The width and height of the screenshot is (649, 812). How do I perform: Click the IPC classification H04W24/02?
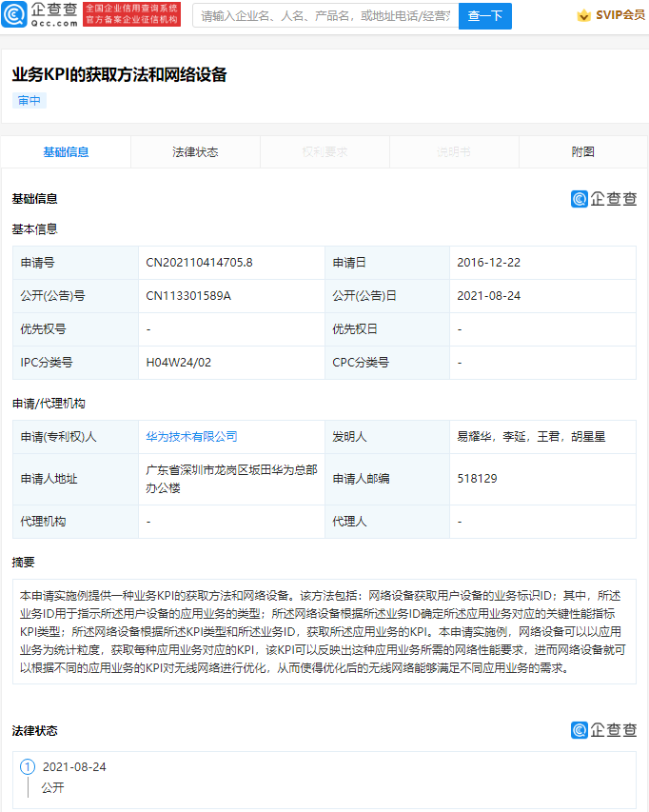(x=179, y=363)
